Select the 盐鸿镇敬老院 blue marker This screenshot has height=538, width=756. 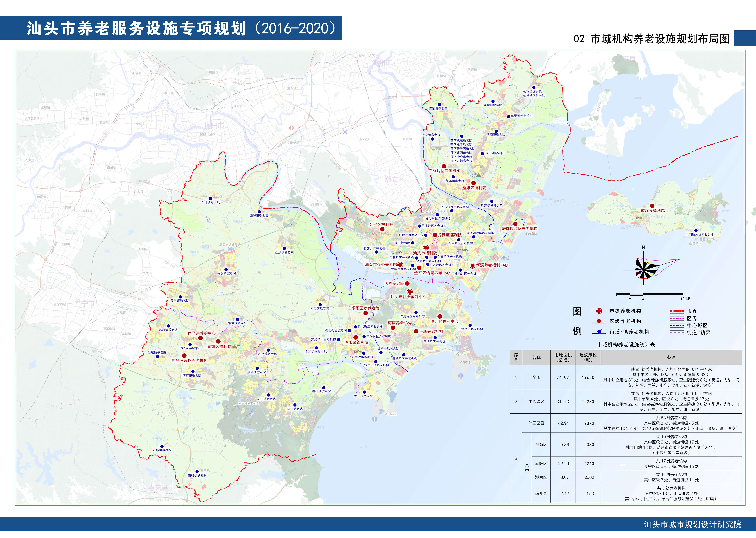click(x=534, y=87)
